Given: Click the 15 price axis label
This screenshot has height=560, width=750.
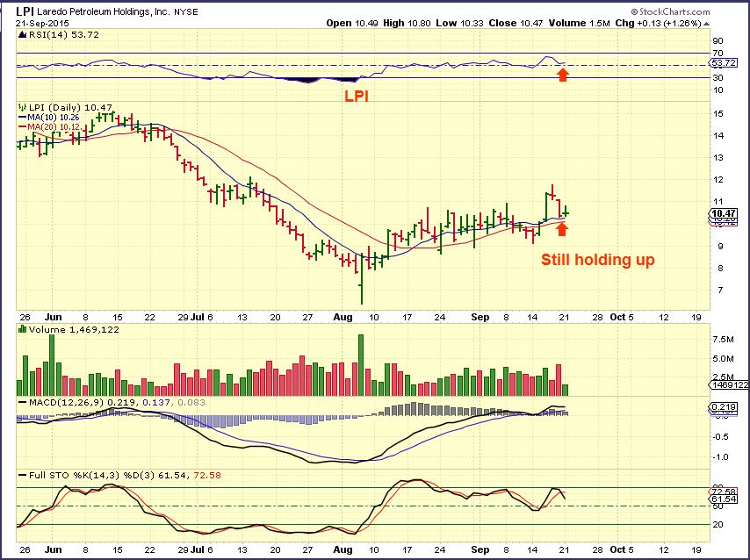Looking at the screenshot, I should click(x=718, y=114).
